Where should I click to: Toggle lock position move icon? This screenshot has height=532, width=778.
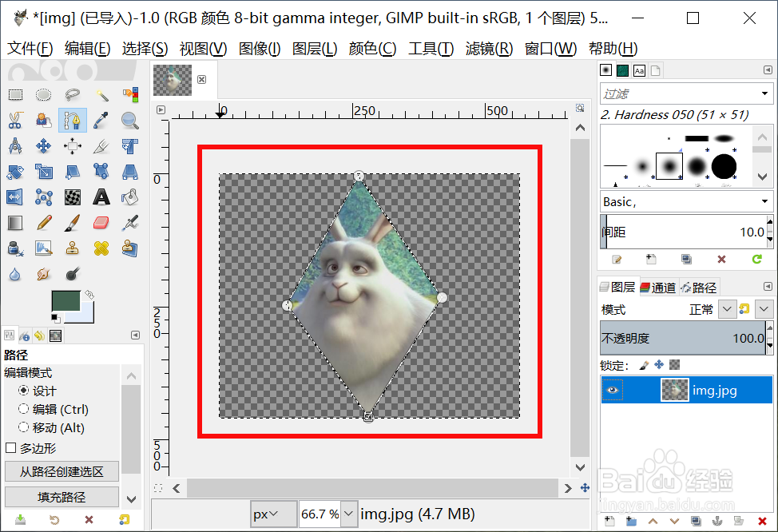pyautogui.click(x=659, y=365)
